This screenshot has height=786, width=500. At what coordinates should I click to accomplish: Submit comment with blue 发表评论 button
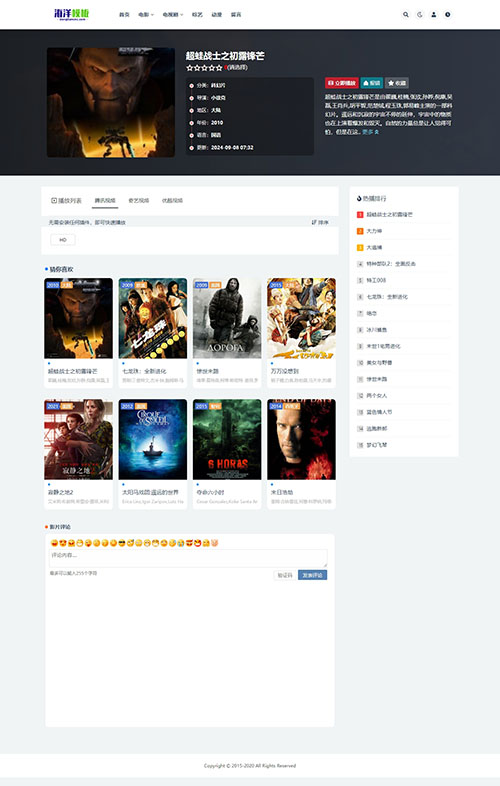[312, 575]
